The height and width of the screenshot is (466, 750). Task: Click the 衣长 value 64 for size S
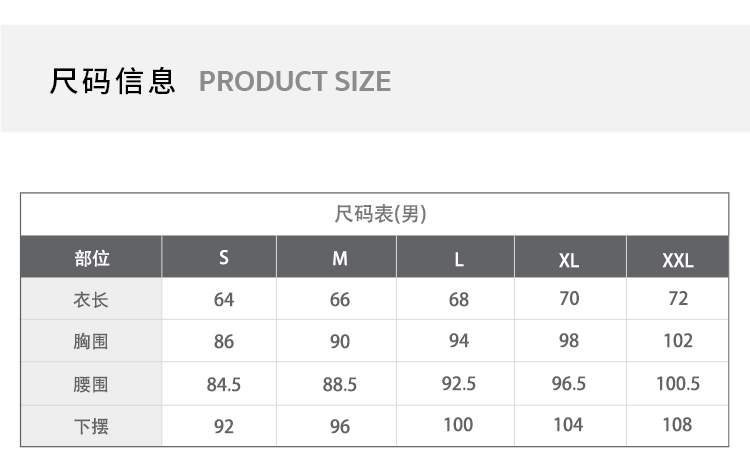(x=224, y=300)
